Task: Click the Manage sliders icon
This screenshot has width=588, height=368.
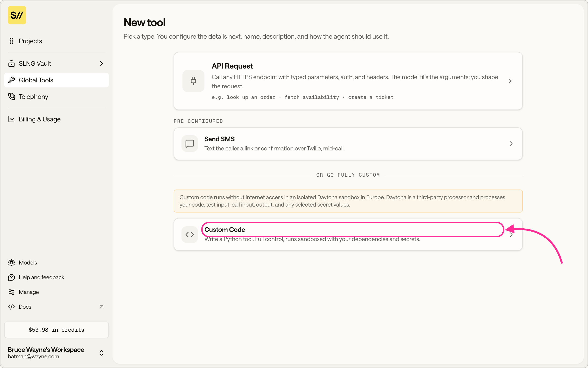Action: coord(11,292)
